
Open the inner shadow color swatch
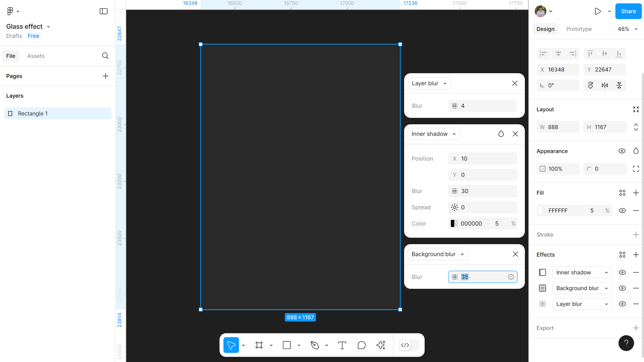pos(454,224)
